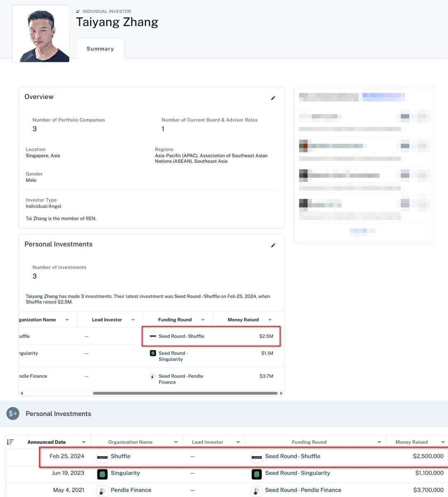
Task: Click 'Tai Zhang is the member of REN.' text
Action: point(61,219)
